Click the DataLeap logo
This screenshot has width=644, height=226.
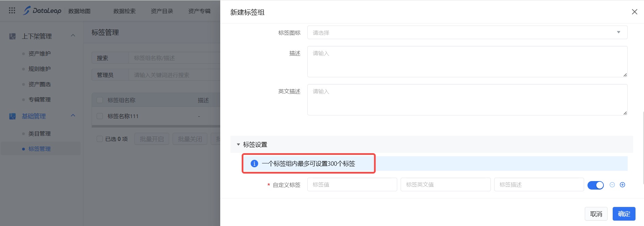(x=42, y=11)
